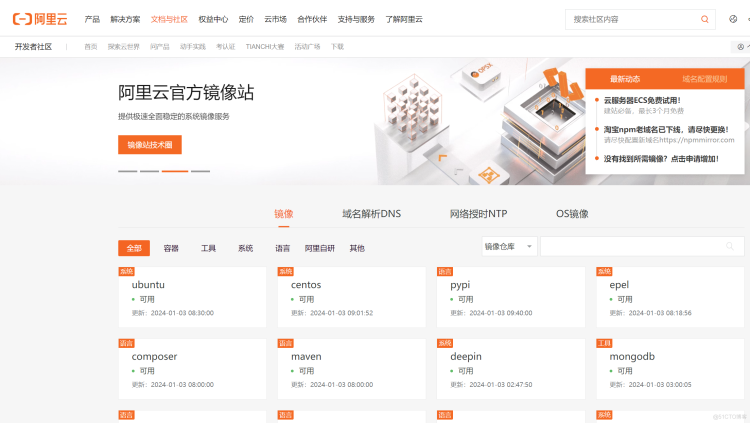The image size is (750, 423).
Task: Click the globe icon next to the top search box
Action: 733,19
